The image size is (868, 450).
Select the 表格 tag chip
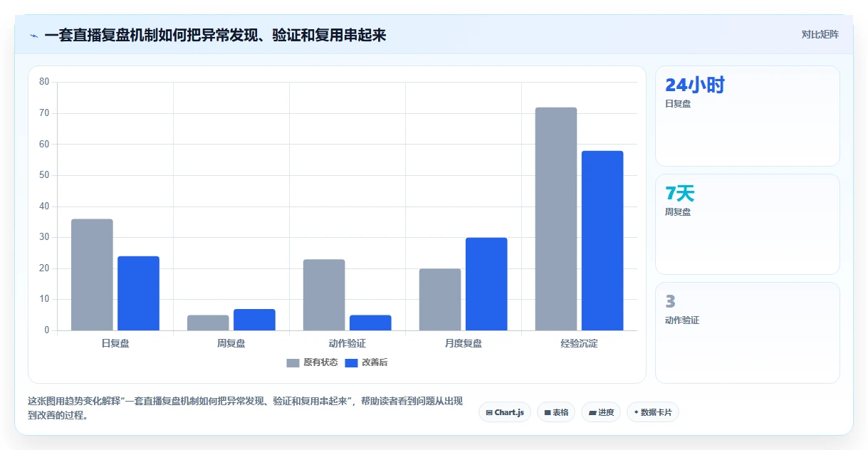pyautogui.click(x=556, y=412)
